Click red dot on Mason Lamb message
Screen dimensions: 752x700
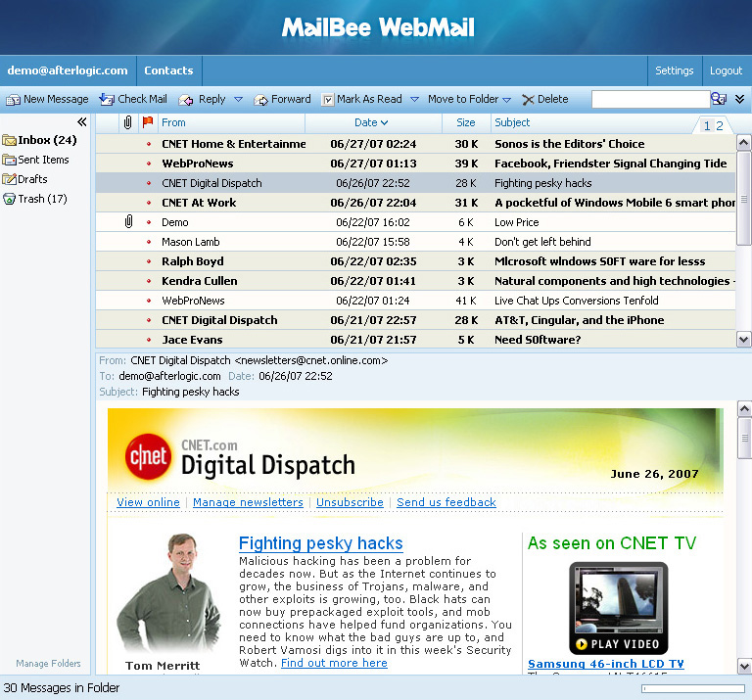point(149,242)
